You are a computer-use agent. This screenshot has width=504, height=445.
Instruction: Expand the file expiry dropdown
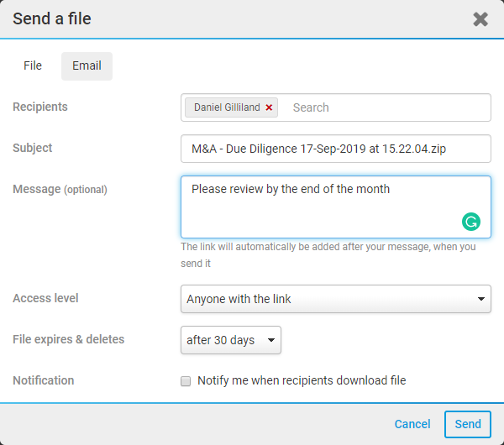230,340
